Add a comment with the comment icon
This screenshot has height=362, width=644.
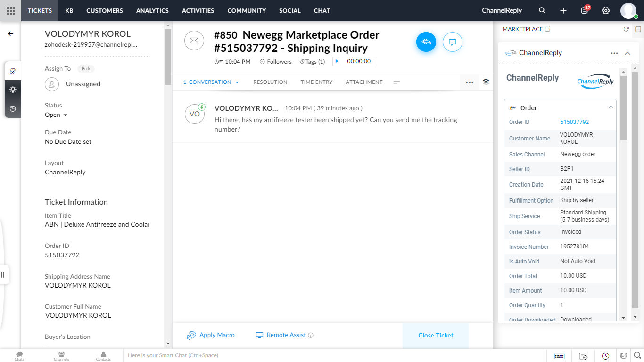coord(453,42)
